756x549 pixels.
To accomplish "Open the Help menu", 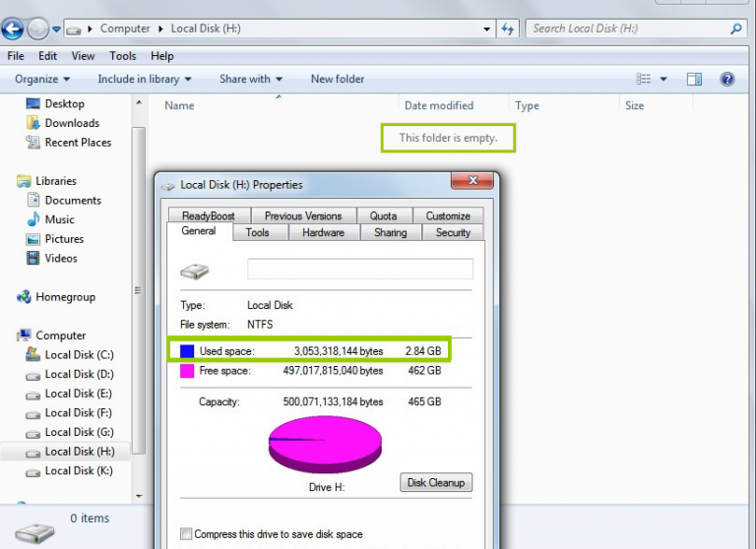I will point(162,56).
